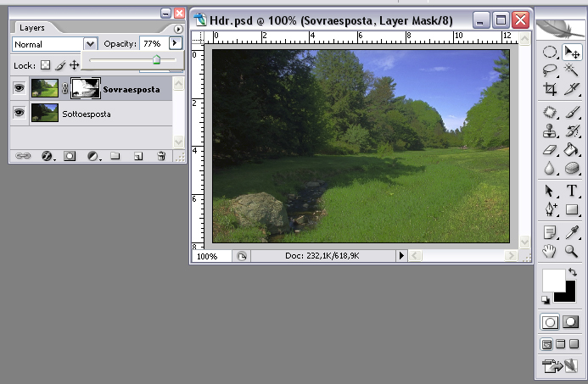The height and width of the screenshot is (384, 588).
Task: Add a layer style via fx icon
Action: (x=48, y=156)
